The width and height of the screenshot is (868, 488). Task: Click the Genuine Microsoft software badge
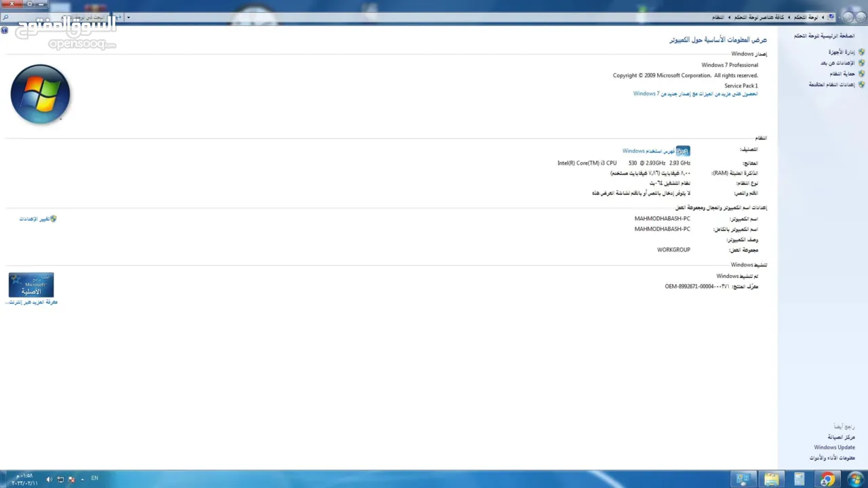[x=31, y=285]
